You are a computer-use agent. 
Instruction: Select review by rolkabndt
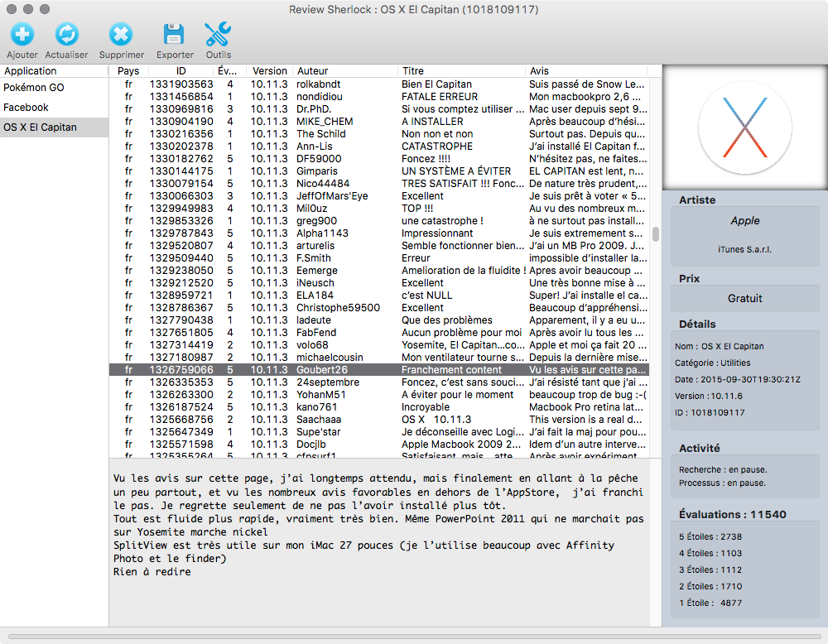378,84
